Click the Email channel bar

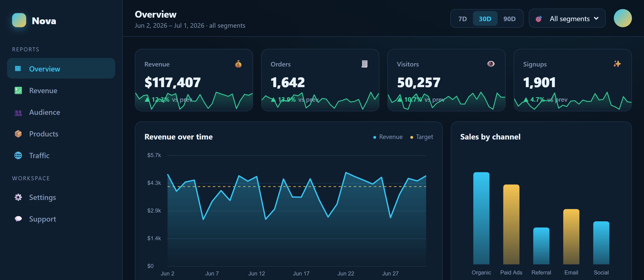[x=571, y=236]
